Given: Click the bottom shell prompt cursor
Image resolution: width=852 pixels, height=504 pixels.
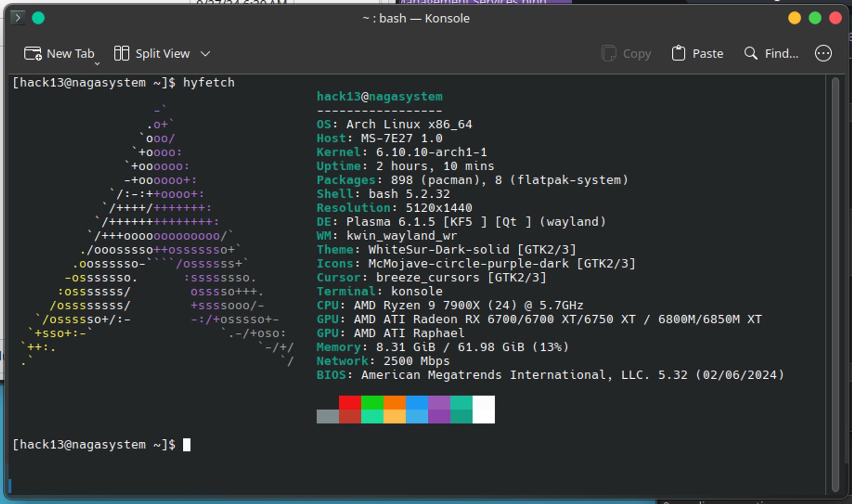Looking at the screenshot, I should [187, 445].
